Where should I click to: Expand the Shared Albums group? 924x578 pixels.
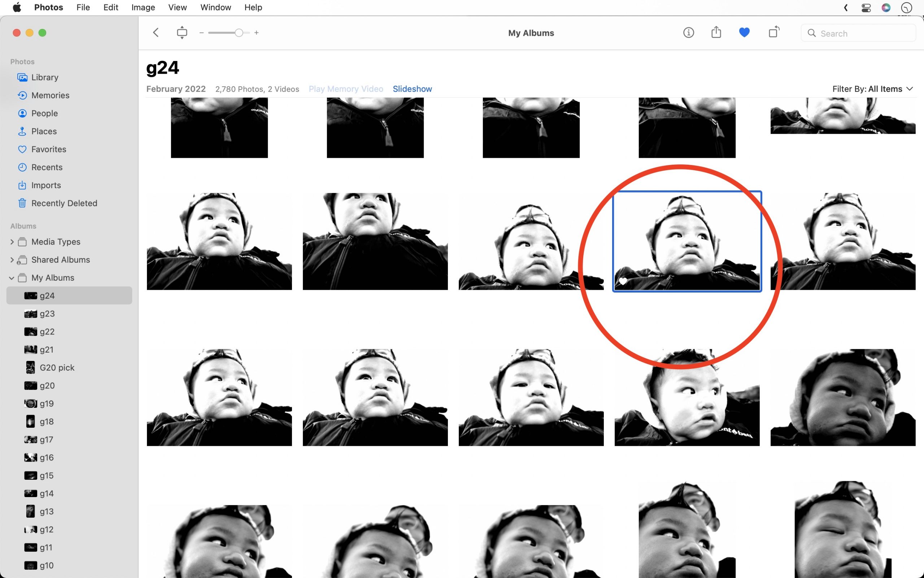pos(12,260)
